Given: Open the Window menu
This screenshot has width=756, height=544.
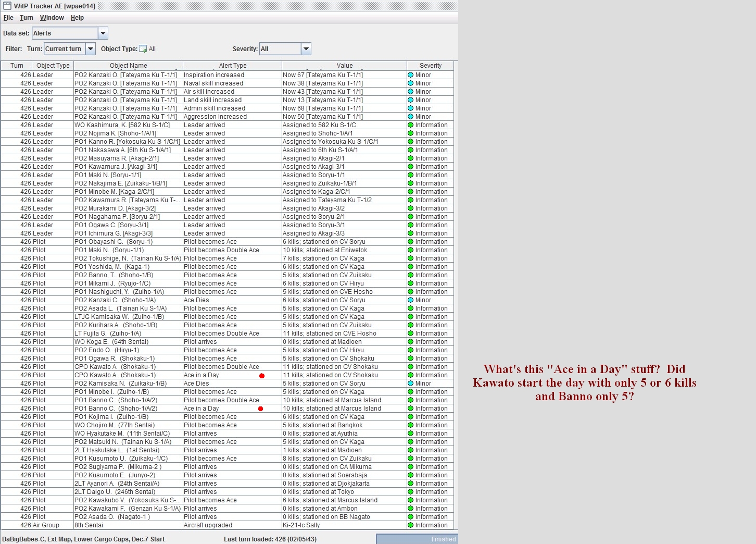Looking at the screenshot, I should pos(52,18).
